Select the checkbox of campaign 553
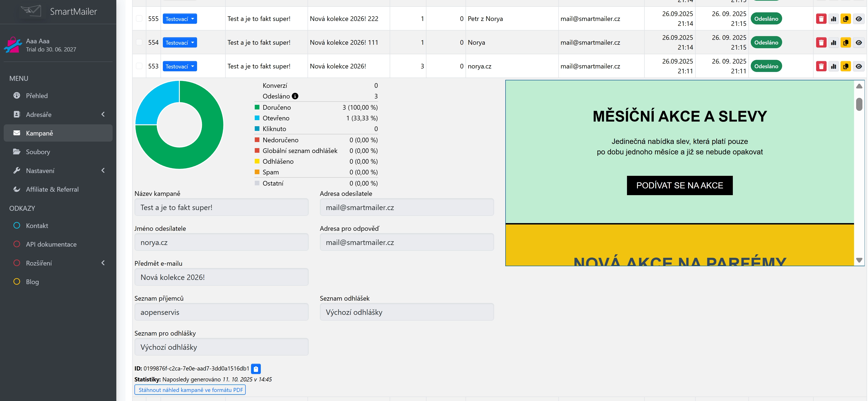This screenshot has width=868, height=401. (x=139, y=66)
